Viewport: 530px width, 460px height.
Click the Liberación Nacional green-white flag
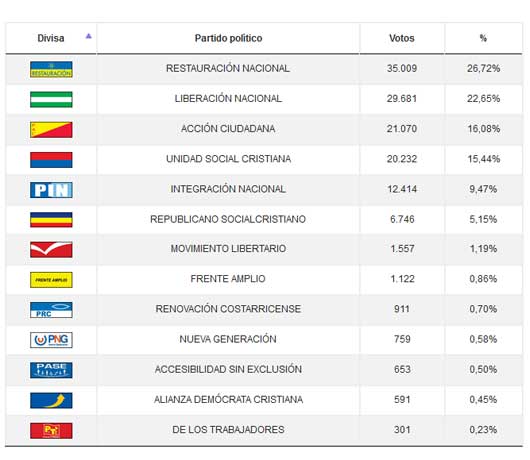(51, 99)
